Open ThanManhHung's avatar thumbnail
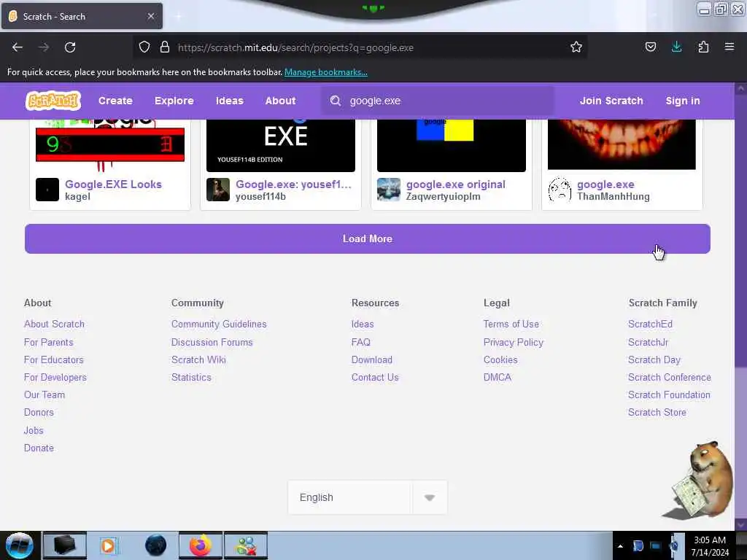 pyautogui.click(x=560, y=190)
